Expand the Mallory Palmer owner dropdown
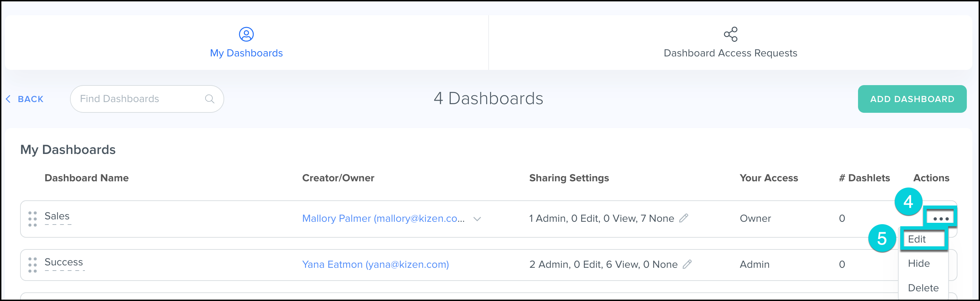980x301 pixels. tap(477, 219)
